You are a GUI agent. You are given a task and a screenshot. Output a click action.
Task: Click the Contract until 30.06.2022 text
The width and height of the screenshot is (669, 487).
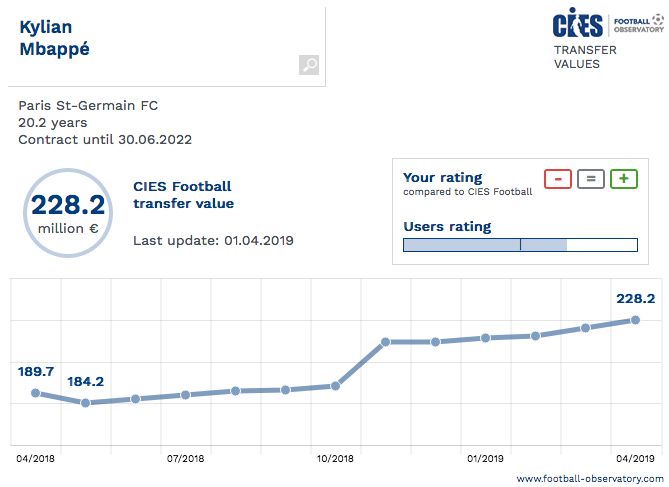(105, 140)
